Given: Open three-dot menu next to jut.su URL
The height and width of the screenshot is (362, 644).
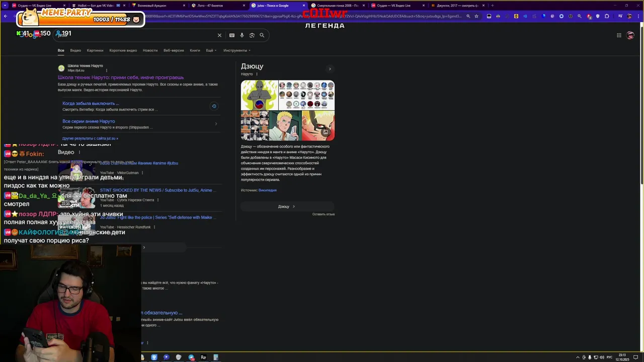Looking at the screenshot, I should pos(107,70).
